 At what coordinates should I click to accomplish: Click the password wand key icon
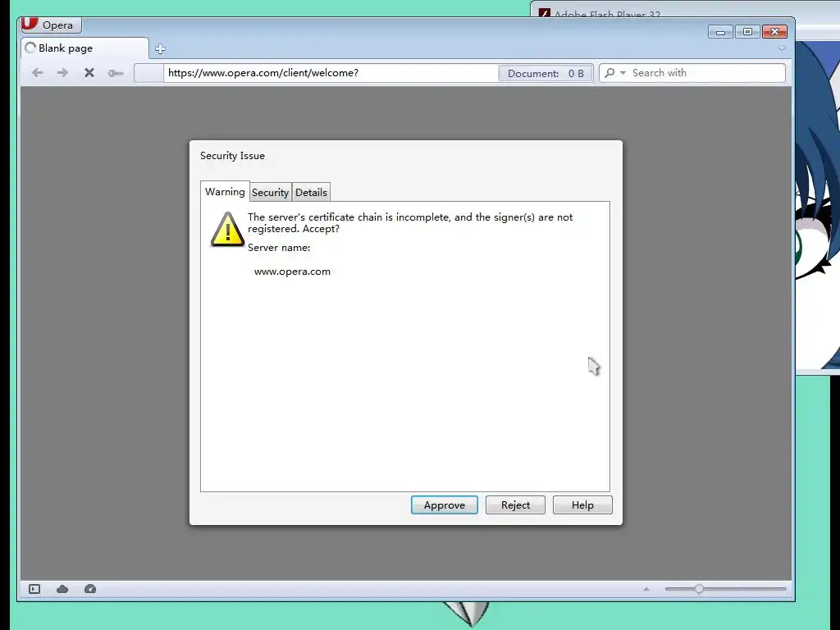click(116, 73)
